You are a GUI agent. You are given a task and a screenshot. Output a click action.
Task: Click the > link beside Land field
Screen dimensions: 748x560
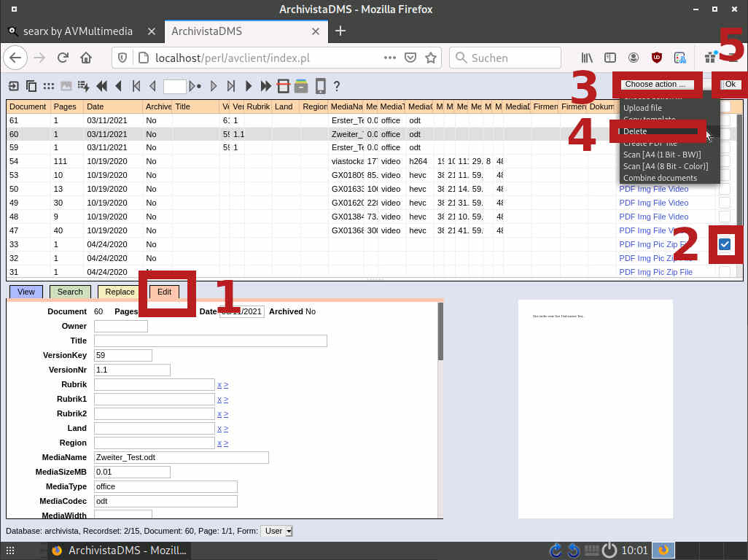coord(226,429)
